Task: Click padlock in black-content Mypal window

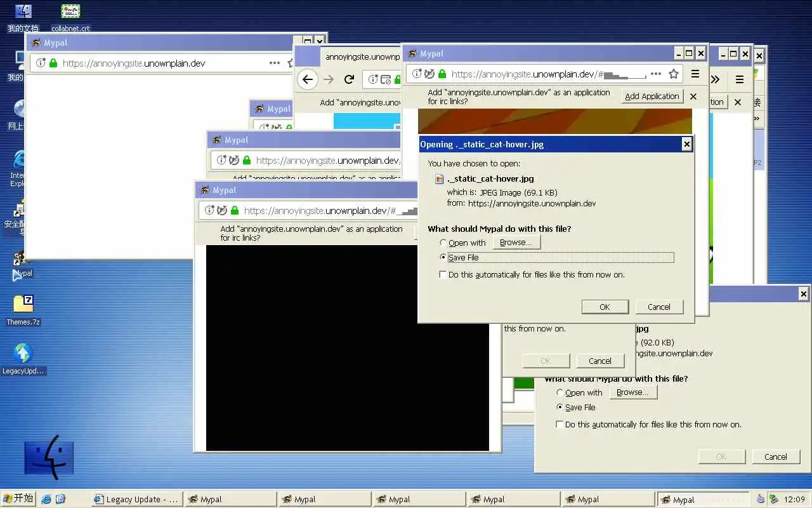Action: tap(235, 210)
